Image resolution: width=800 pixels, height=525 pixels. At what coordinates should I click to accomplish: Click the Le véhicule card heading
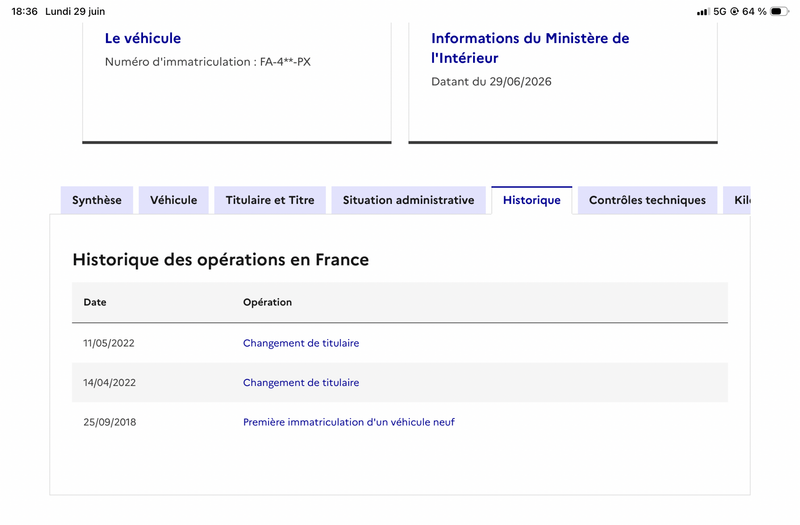[143, 38]
